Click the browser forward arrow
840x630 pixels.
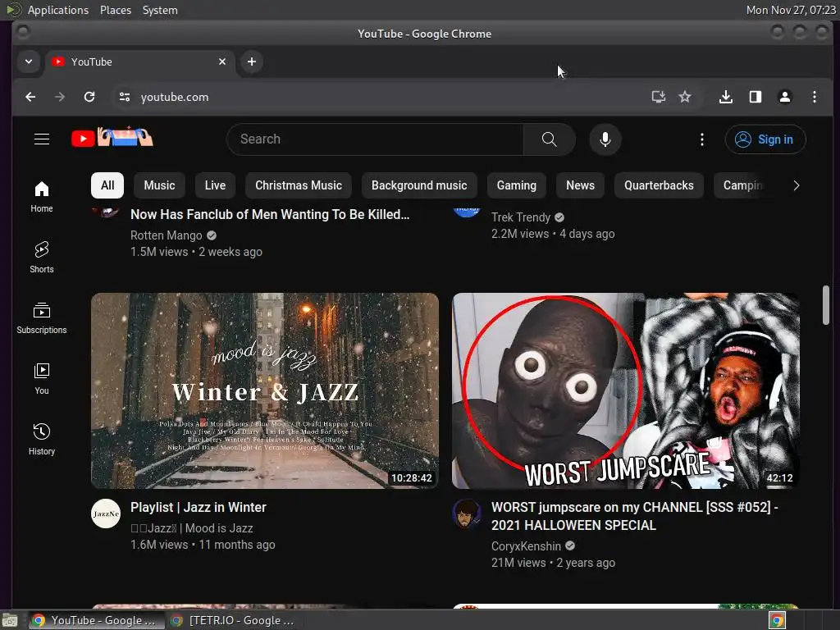[59, 97]
